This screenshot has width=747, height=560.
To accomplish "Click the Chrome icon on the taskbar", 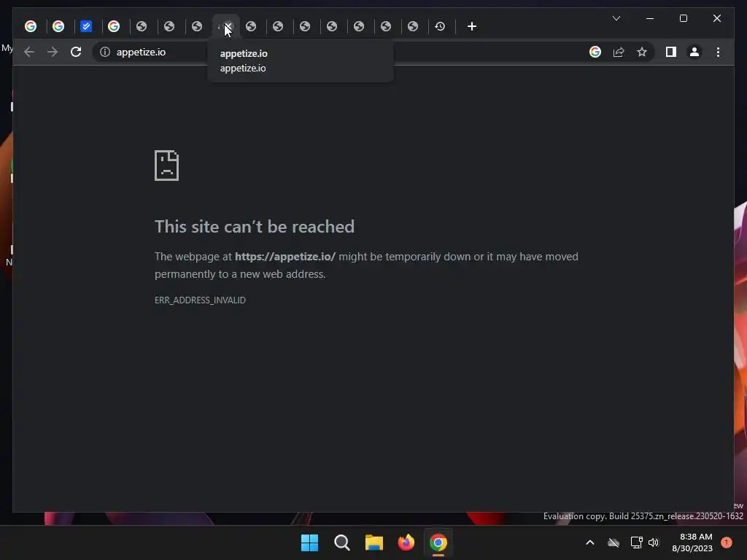I will tap(438, 542).
